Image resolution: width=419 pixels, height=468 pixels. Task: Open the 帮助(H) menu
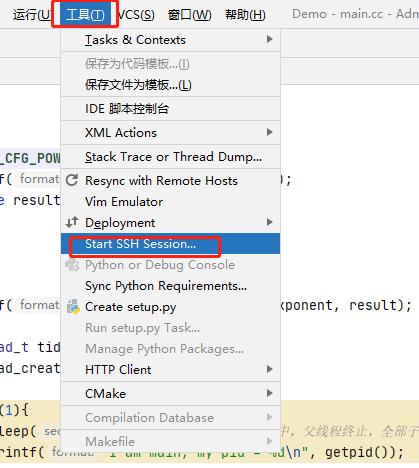pyautogui.click(x=245, y=15)
